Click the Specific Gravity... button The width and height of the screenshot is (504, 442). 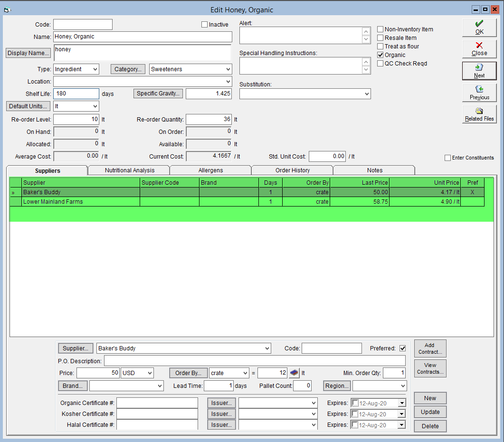(x=158, y=94)
